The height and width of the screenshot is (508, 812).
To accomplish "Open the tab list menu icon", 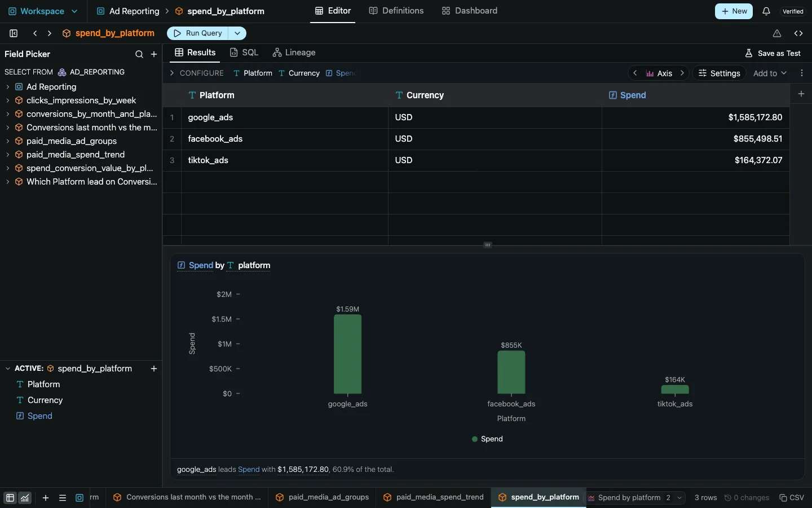I will tap(63, 498).
